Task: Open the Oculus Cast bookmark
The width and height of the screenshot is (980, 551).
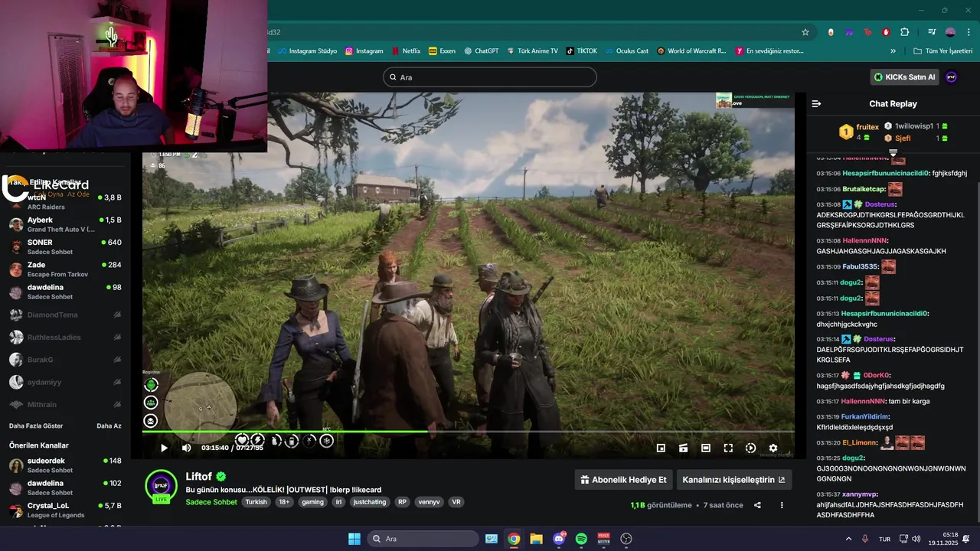Action: tap(626, 51)
